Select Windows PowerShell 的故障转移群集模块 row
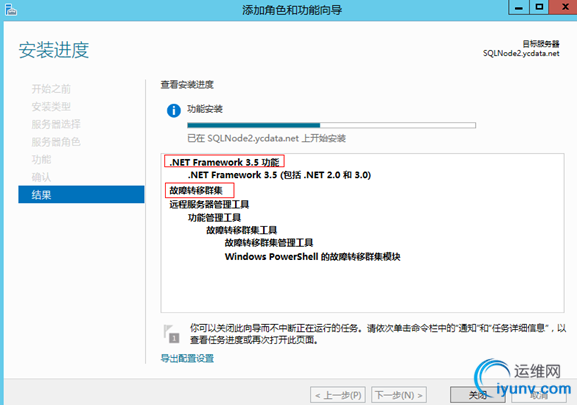577x405 pixels. (x=312, y=257)
